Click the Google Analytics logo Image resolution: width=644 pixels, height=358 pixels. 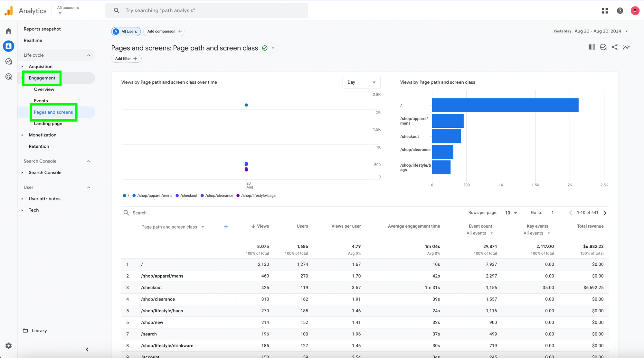click(9, 11)
